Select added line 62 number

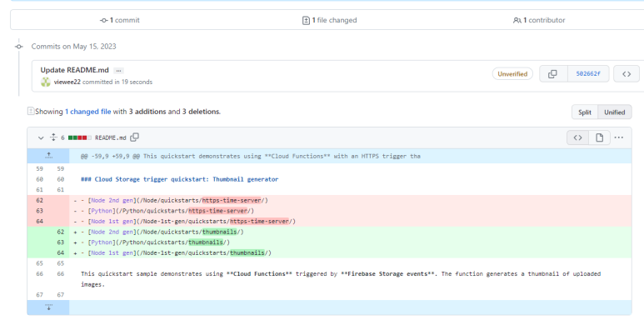point(60,232)
